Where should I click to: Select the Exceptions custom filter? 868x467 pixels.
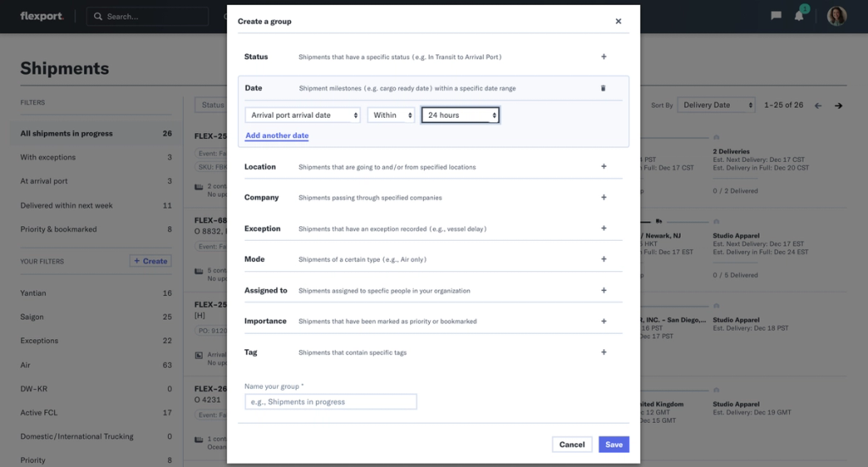pos(96,341)
